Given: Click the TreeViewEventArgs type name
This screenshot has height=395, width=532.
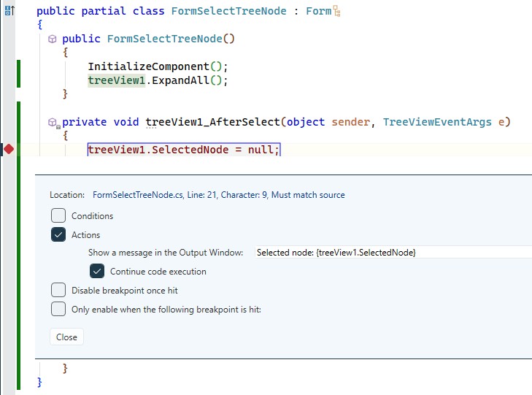Looking at the screenshot, I should (x=437, y=122).
